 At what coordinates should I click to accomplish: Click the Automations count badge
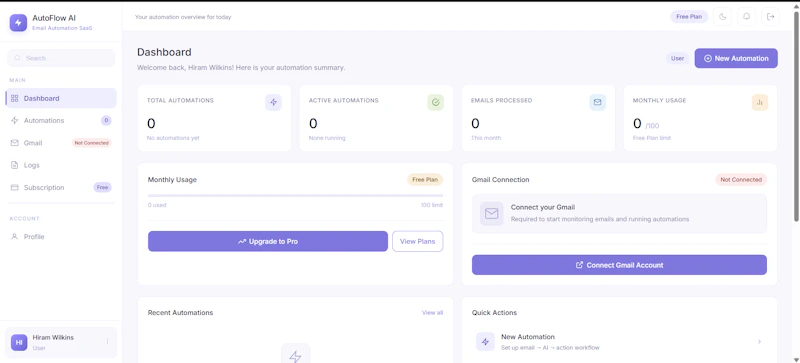click(x=106, y=120)
